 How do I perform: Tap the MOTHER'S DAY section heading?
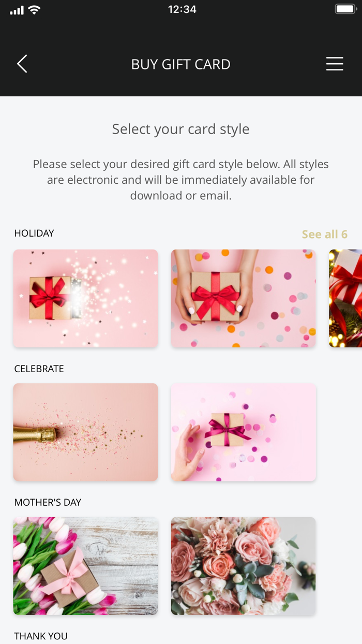pos(48,502)
